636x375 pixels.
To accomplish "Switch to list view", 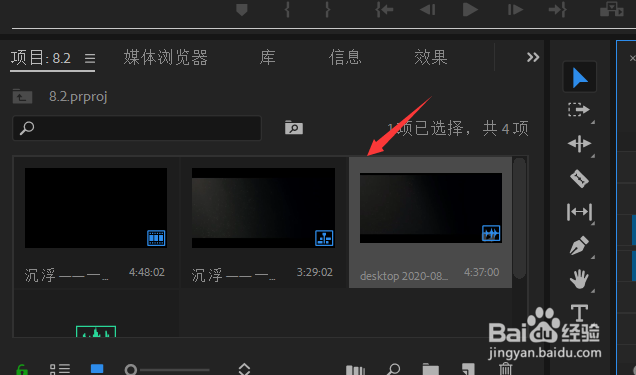I will [x=60, y=369].
